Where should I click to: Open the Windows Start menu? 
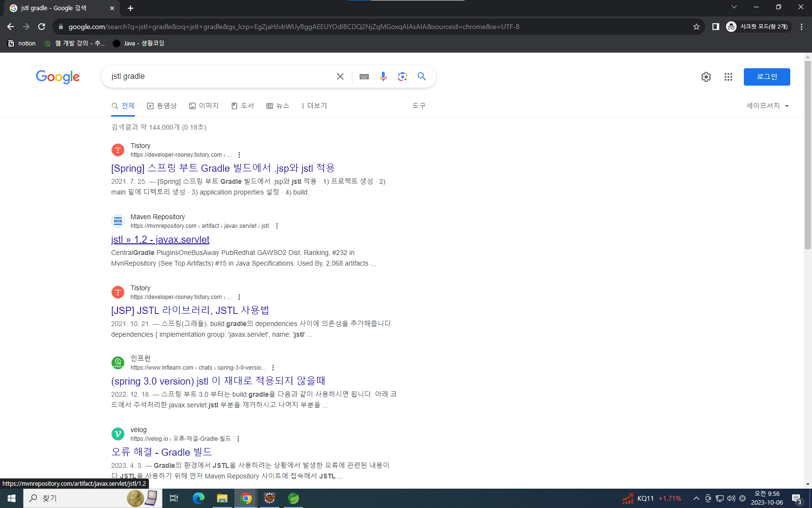(12, 498)
